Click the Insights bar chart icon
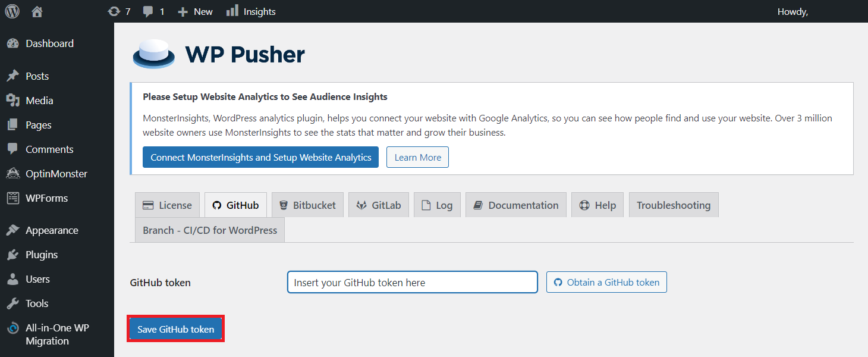 pyautogui.click(x=232, y=11)
